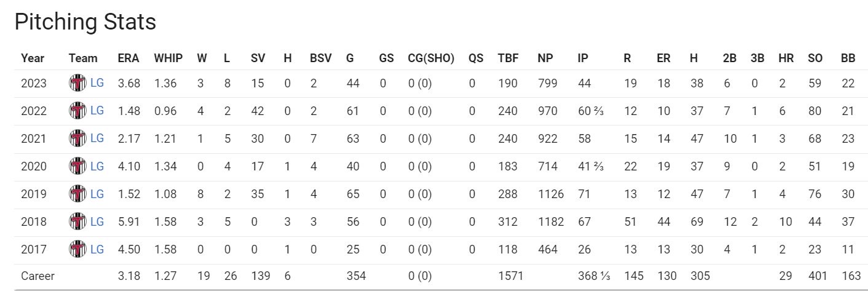Viewport: 868px width, 291px height.
Task: Click the LG team logo in the 2021 row
Action: [x=77, y=138]
